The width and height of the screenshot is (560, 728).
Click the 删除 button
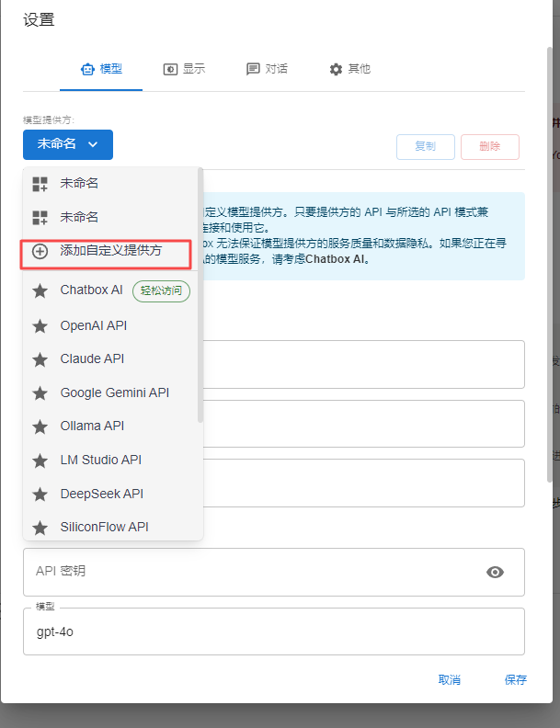[x=490, y=147]
